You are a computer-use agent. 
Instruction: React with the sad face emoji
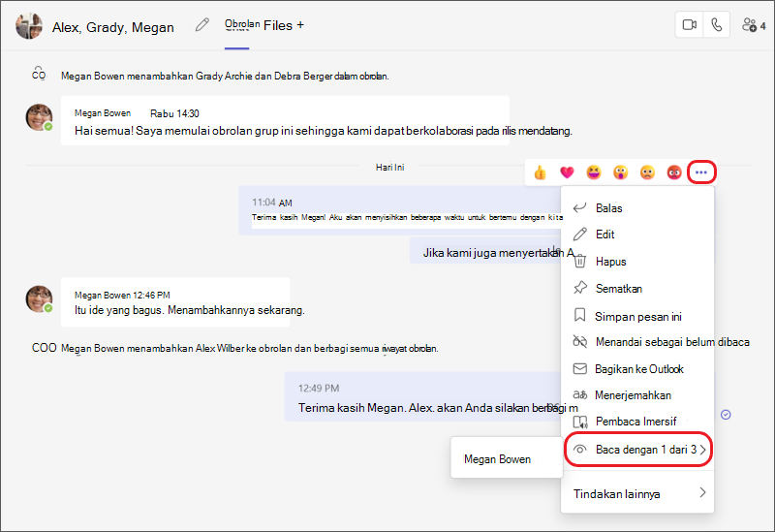point(647,172)
